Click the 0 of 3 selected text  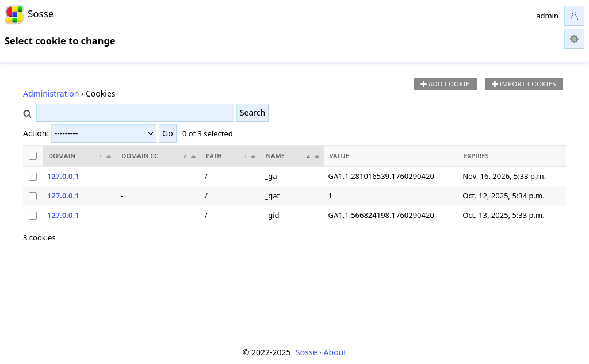(207, 134)
